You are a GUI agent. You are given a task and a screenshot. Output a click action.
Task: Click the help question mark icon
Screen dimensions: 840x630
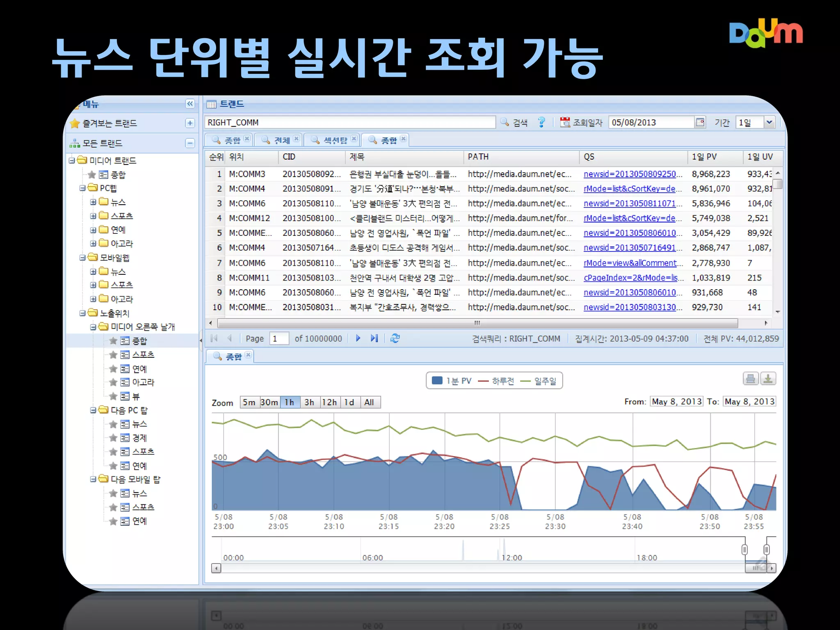tap(541, 122)
